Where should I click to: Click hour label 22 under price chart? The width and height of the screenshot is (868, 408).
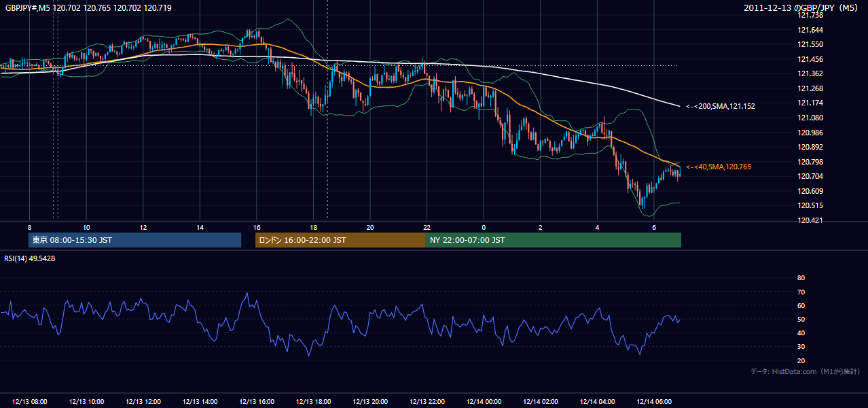(x=427, y=227)
